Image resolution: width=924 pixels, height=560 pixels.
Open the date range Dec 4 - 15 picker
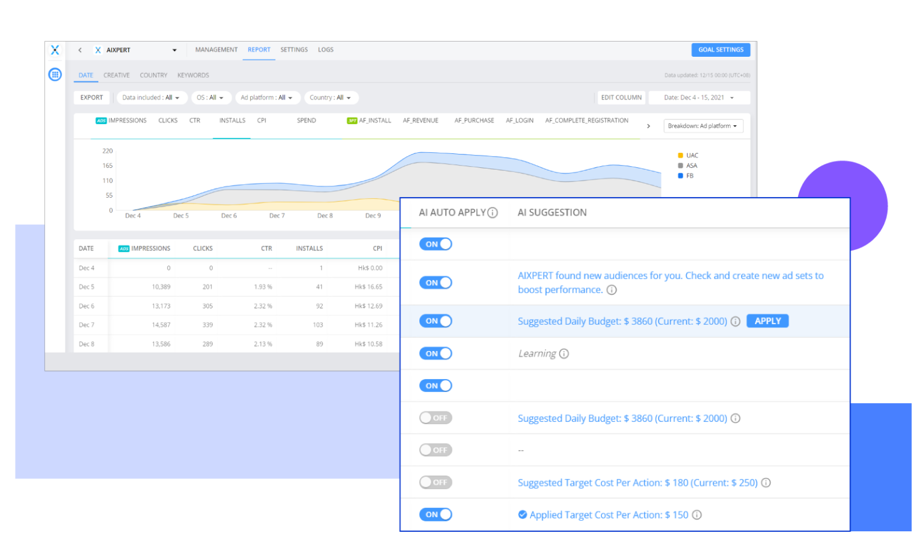(699, 98)
